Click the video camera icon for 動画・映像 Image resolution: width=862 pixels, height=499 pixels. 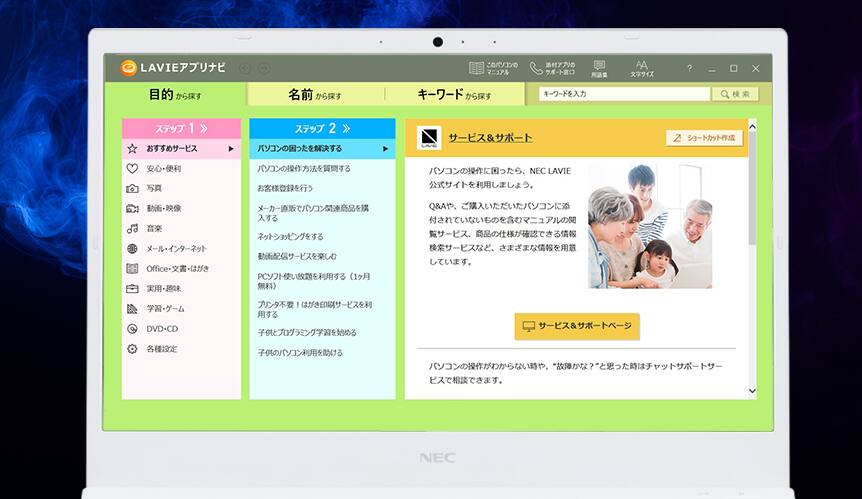132,208
